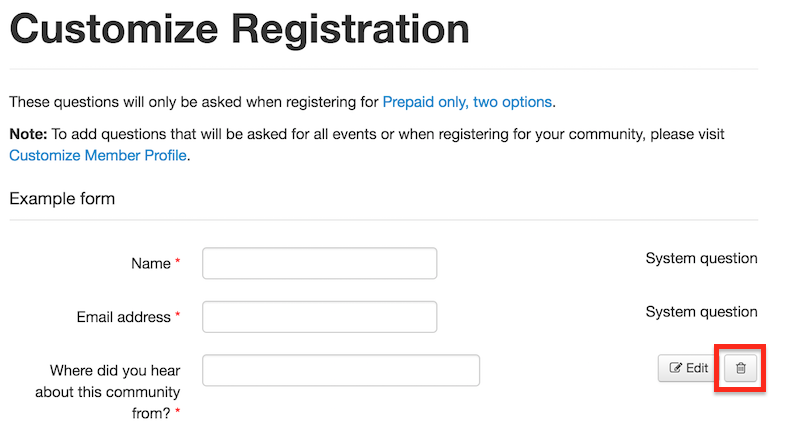Click the red asterisk beside Email address
This screenshot has height=441, width=800.
click(178, 315)
